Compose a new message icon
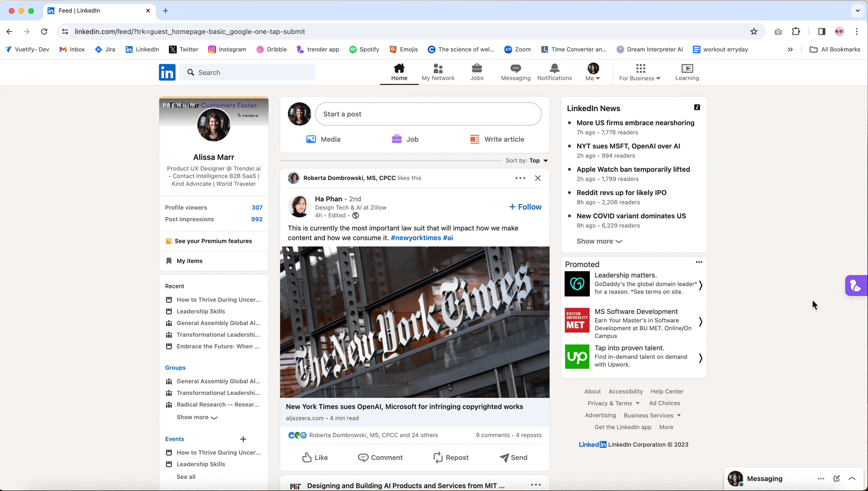Screen dimensions: 868x491 click(x=836, y=478)
